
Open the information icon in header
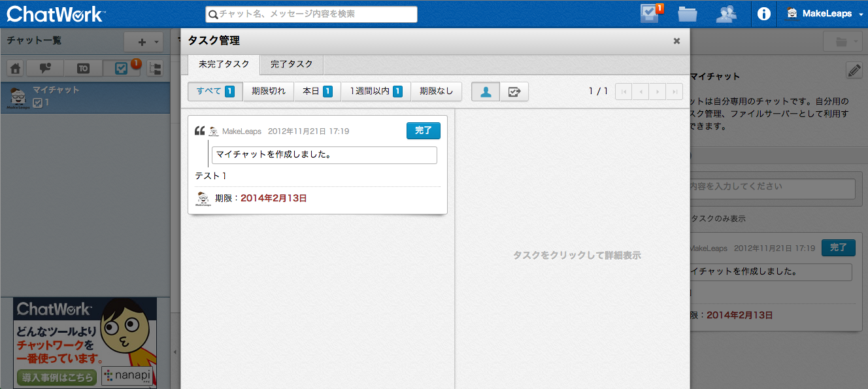click(763, 14)
